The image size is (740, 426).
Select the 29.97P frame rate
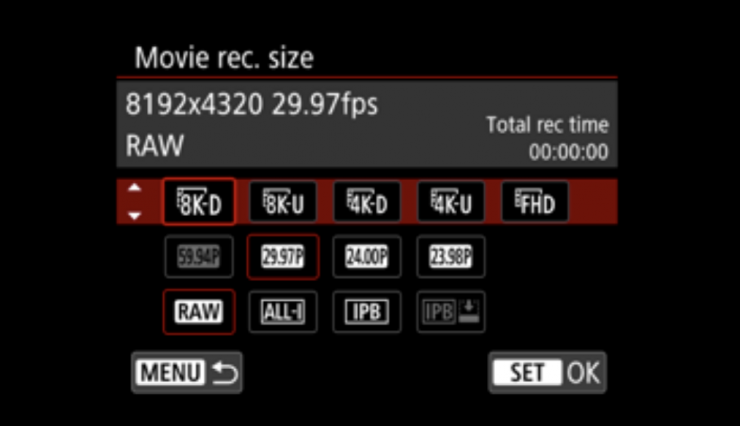(283, 257)
